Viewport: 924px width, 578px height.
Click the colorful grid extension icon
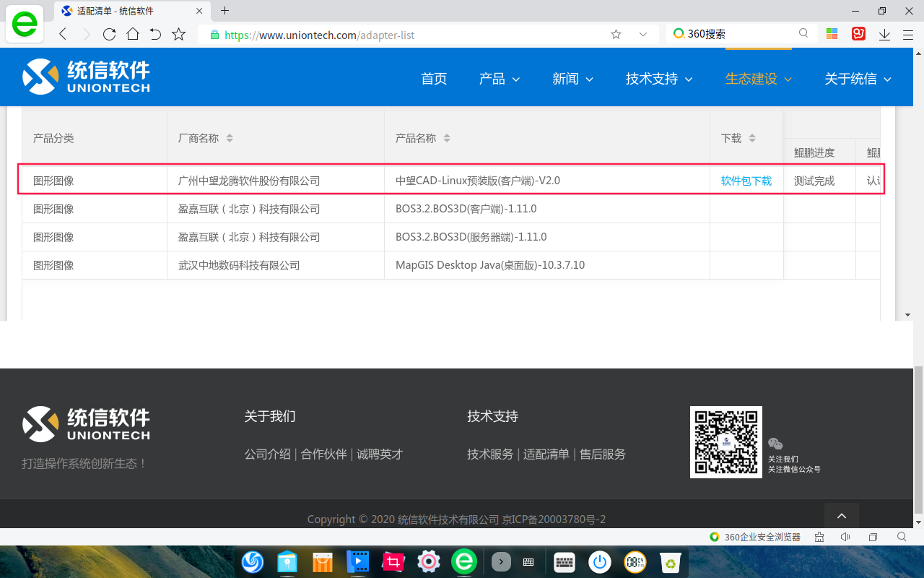pos(832,34)
